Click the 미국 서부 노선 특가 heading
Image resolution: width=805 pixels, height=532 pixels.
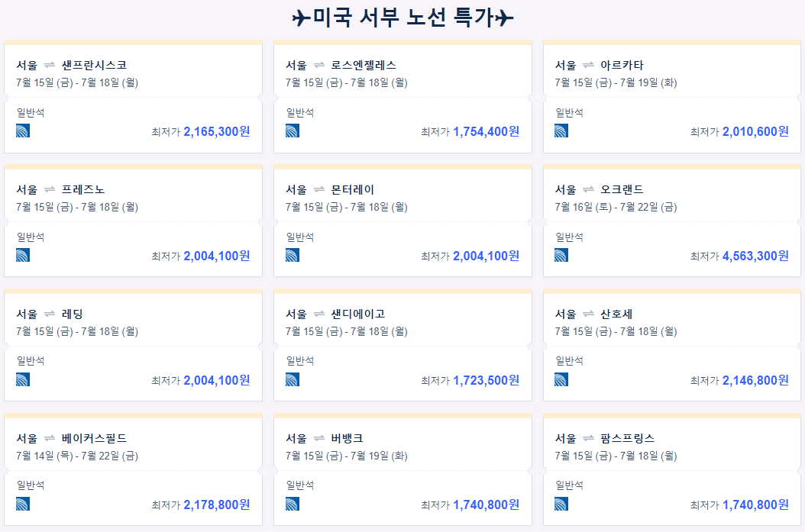[x=403, y=18]
